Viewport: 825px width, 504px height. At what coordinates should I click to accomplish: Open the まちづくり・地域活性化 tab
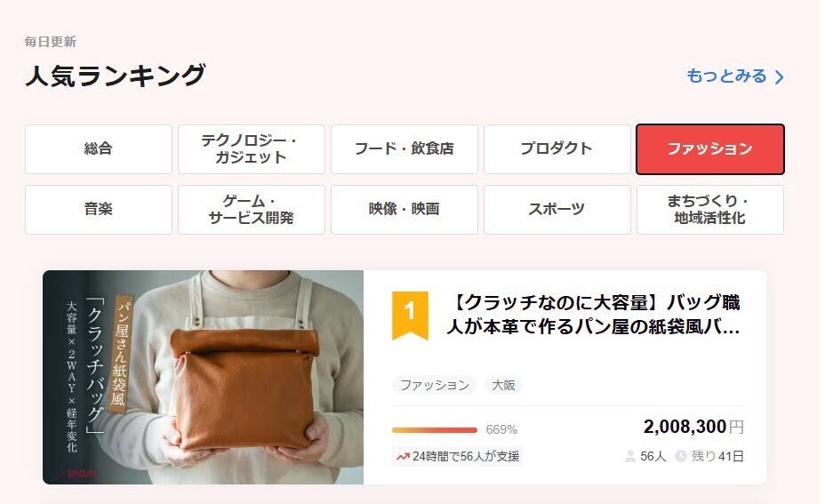click(710, 210)
